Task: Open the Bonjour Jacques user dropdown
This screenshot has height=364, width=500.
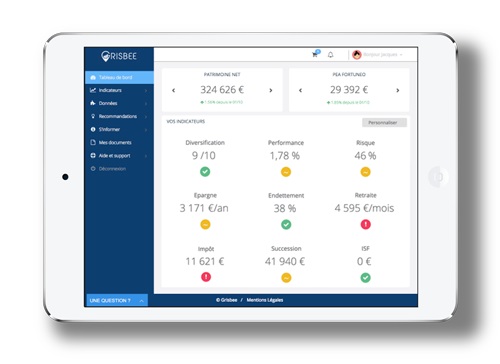Action: 383,55
